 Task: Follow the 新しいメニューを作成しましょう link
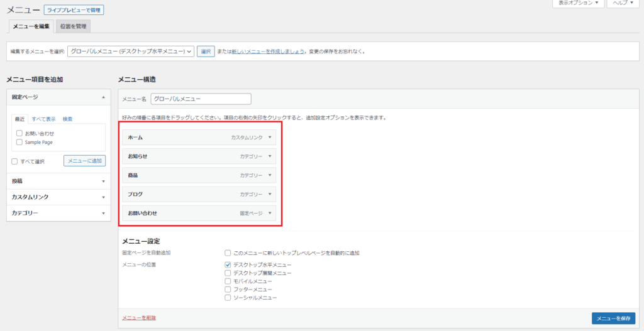(268, 52)
